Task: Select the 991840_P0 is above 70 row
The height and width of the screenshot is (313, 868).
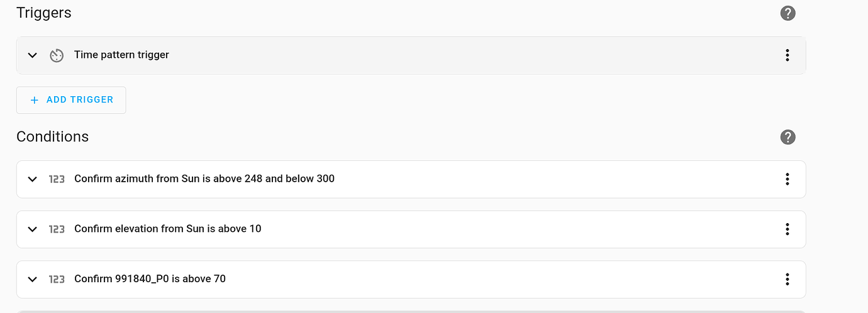Action: point(411,279)
